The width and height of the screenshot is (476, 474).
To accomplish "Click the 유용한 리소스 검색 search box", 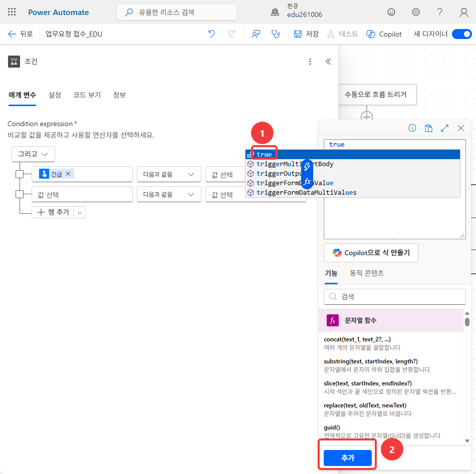I will [x=176, y=12].
